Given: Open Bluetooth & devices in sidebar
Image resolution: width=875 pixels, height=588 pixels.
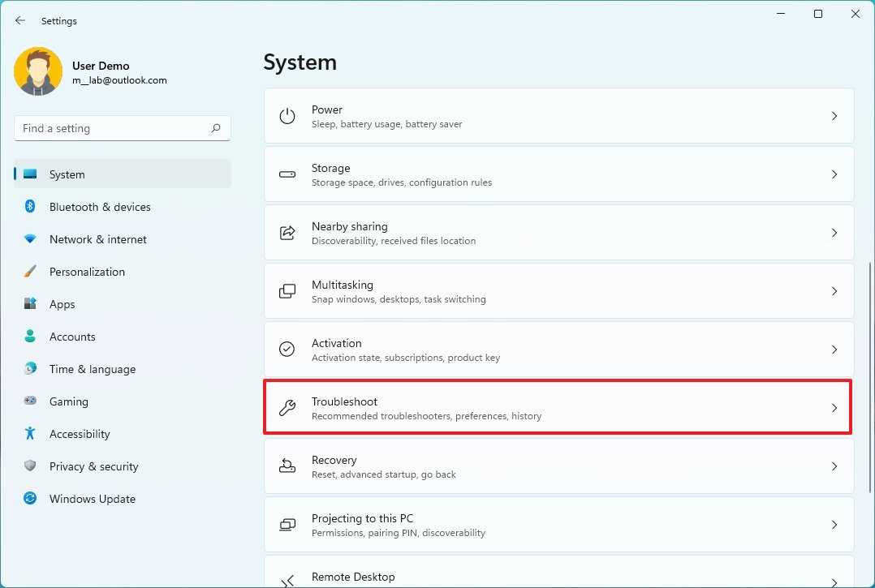Looking at the screenshot, I should click(x=100, y=207).
